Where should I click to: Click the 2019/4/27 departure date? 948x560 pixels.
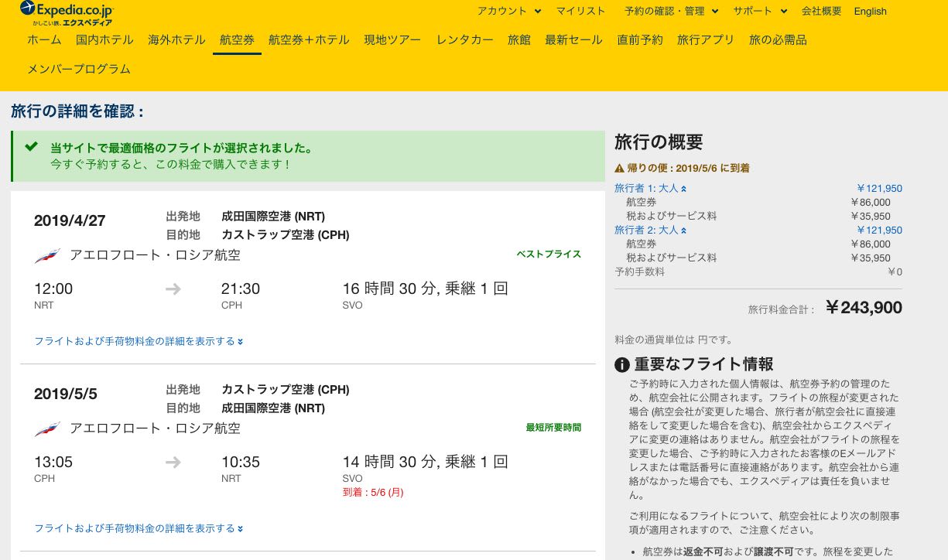tap(70, 220)
